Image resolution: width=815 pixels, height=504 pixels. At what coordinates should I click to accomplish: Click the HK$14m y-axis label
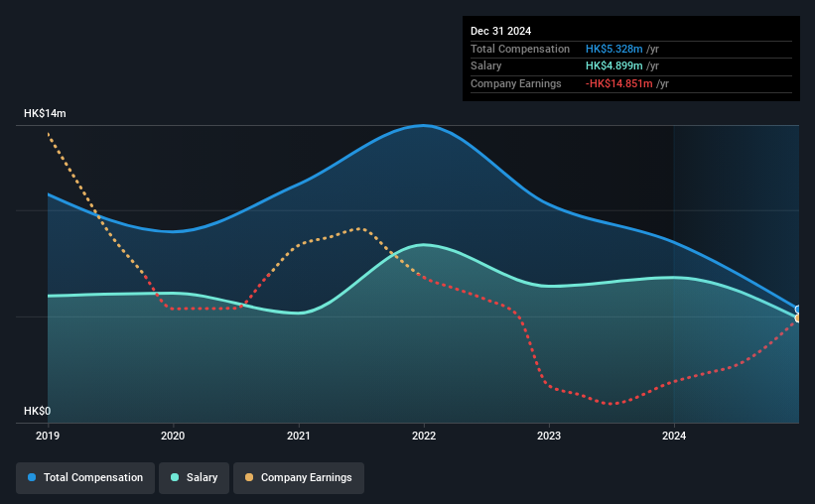[45, 113]
